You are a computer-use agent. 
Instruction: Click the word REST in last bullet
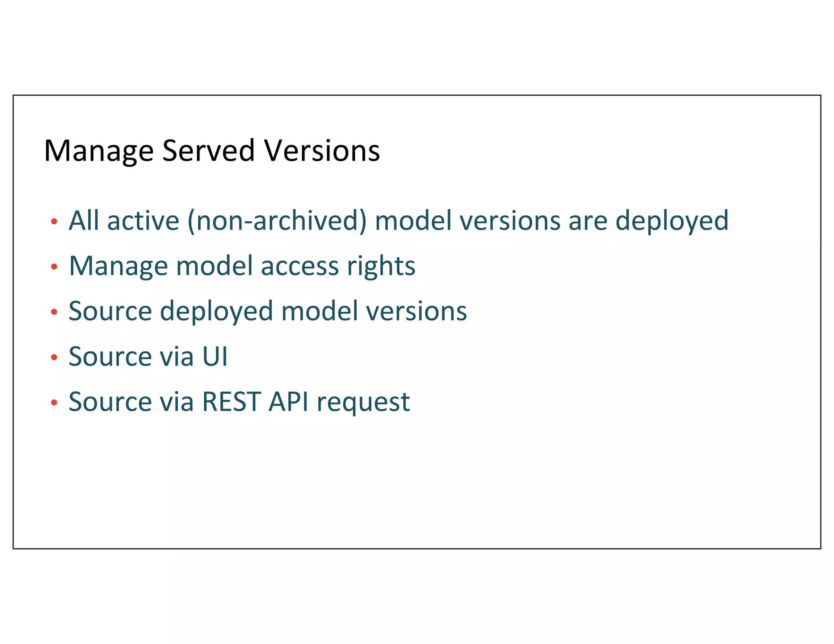[231, 402]
